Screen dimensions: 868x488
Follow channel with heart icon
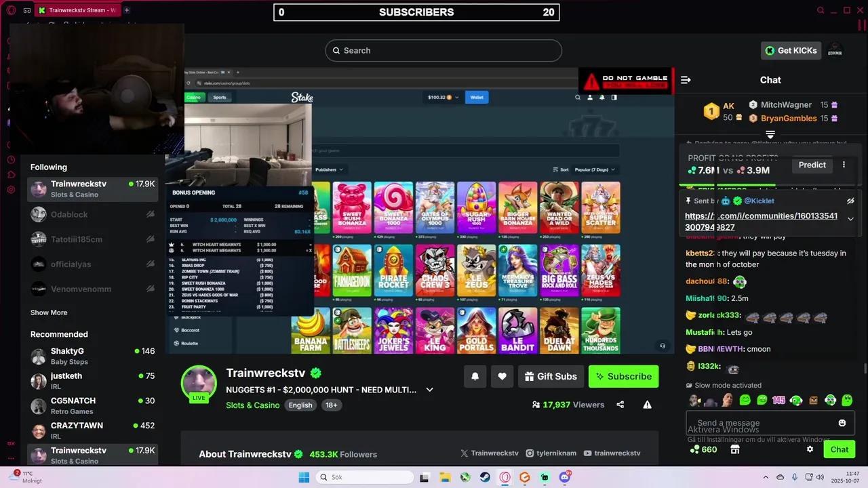(x=502, y=376)
